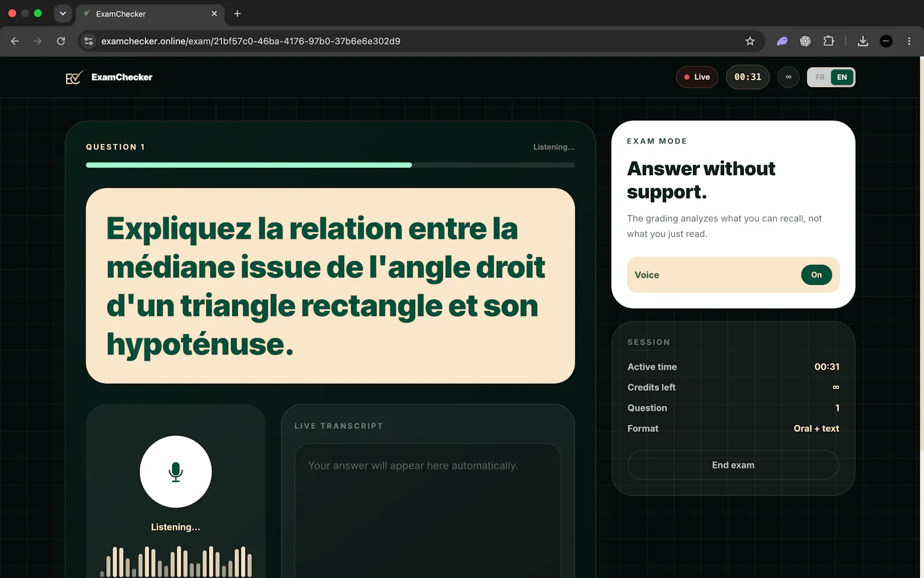Screen dimensions: 924x578
Task: Close the ExamChecker tab
Action: click(x=214, y=13)
